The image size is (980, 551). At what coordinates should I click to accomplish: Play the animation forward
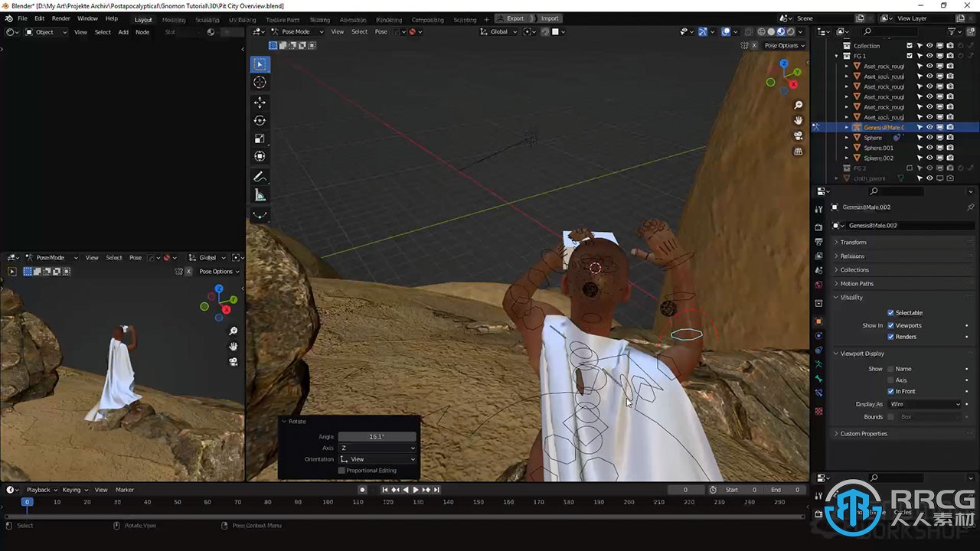coord(416,490)
